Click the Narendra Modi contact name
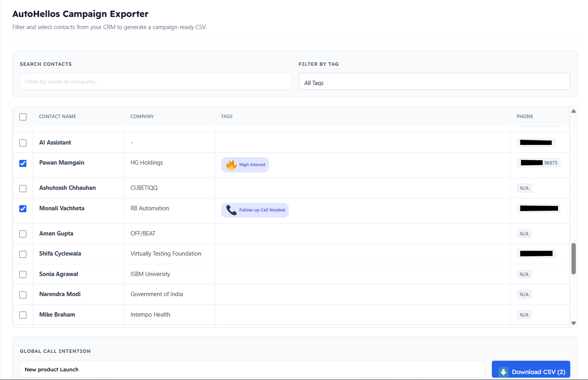The width and height of the screenshot is (588, 380). (x=60, y=294)
